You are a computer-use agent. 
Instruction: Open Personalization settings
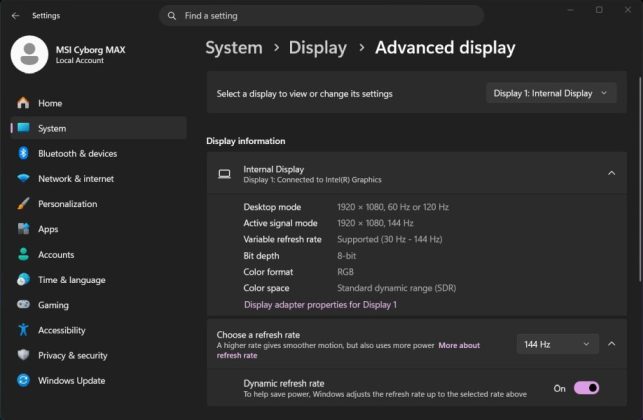pos(98,203)
